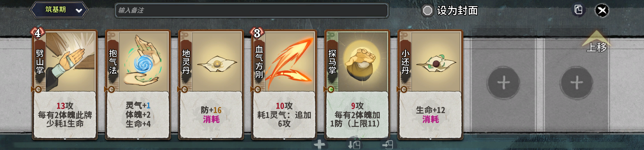Close the deck editor with X
This screenshot has height=150, width=644.
pos(602,11)
